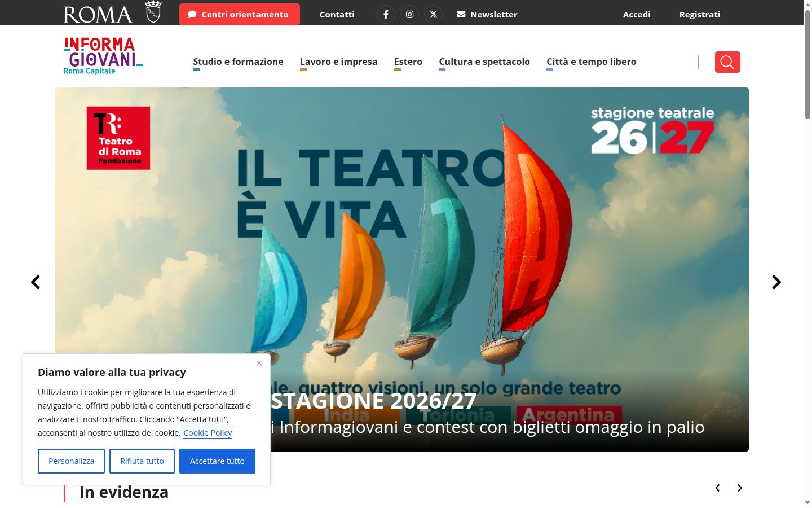This screenshot has height=508, width=812.
Task: Close the cookie privacy popup
Action: 259,363
